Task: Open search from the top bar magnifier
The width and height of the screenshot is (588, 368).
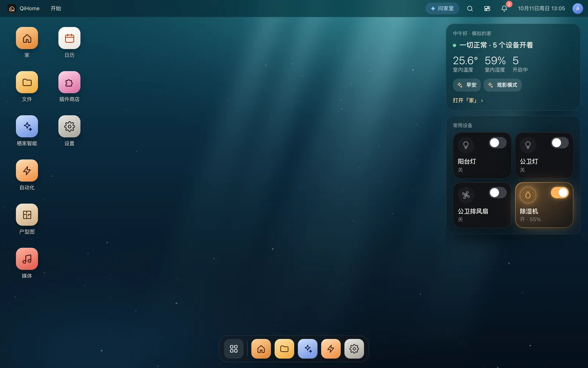Action: point(470,8)
